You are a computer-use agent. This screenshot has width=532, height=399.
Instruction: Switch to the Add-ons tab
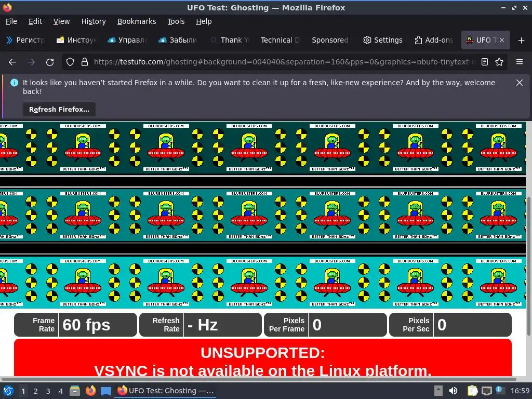click(x=434, y=40)
